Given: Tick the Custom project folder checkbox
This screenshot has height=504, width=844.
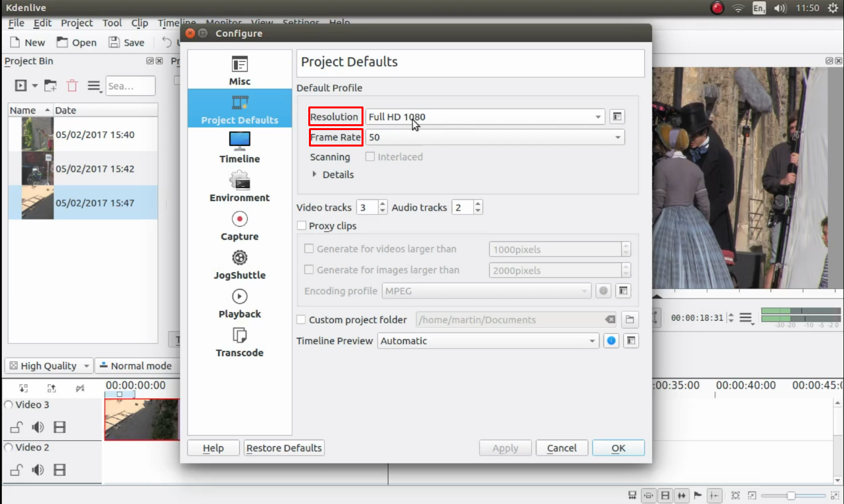Looking at the screenshot, I should pyautogui.click(x=302, y=320).
